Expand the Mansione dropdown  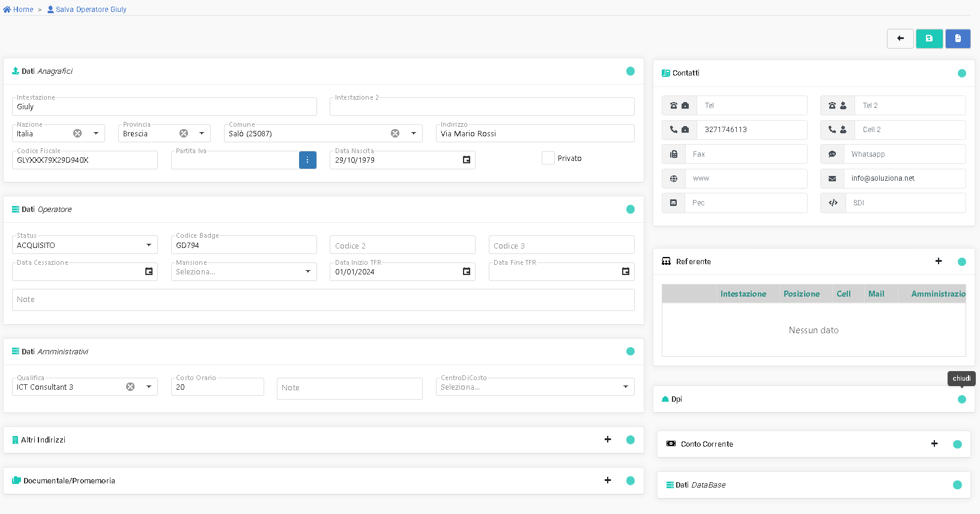(307, 271)
